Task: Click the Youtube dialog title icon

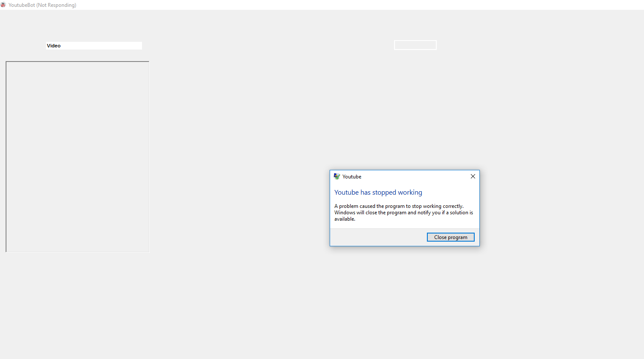Action: click(337, 176)
